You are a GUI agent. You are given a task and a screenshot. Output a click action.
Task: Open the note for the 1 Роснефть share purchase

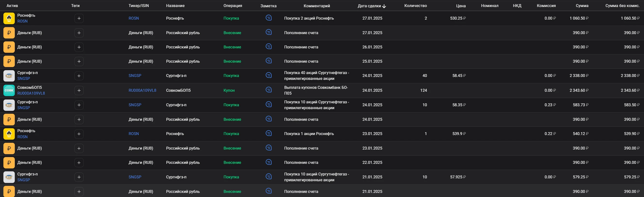click(269, 133)
